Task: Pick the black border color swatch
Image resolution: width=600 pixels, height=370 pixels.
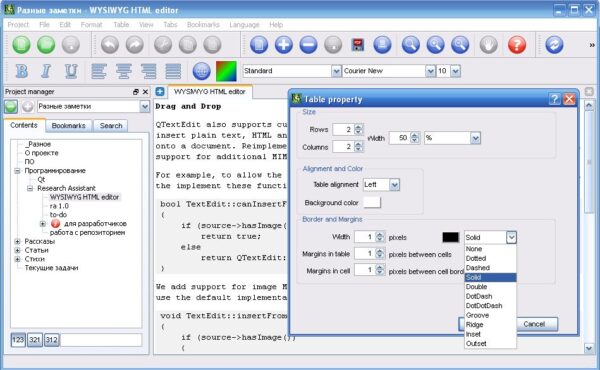Action: tap(450, 237)
